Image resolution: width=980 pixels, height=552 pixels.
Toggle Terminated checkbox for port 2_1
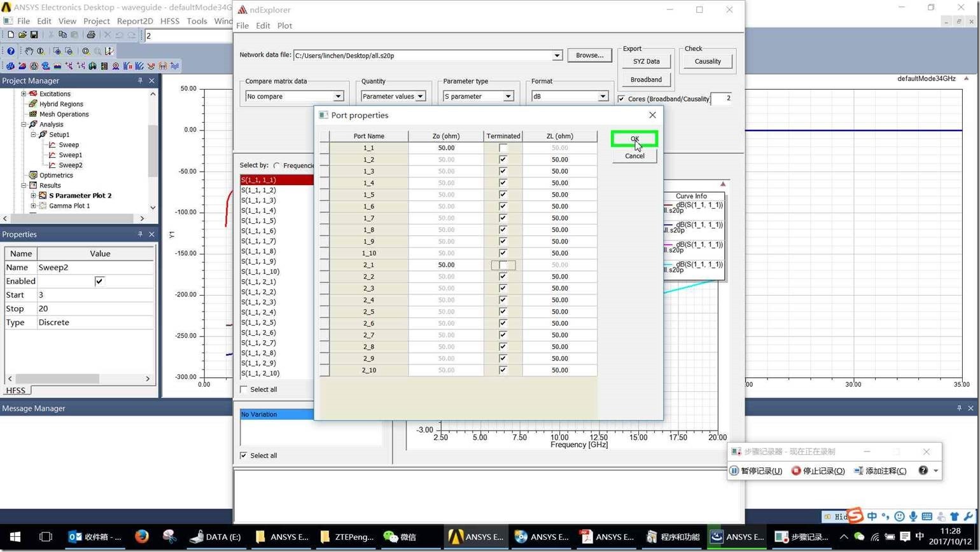coord(503,265)
